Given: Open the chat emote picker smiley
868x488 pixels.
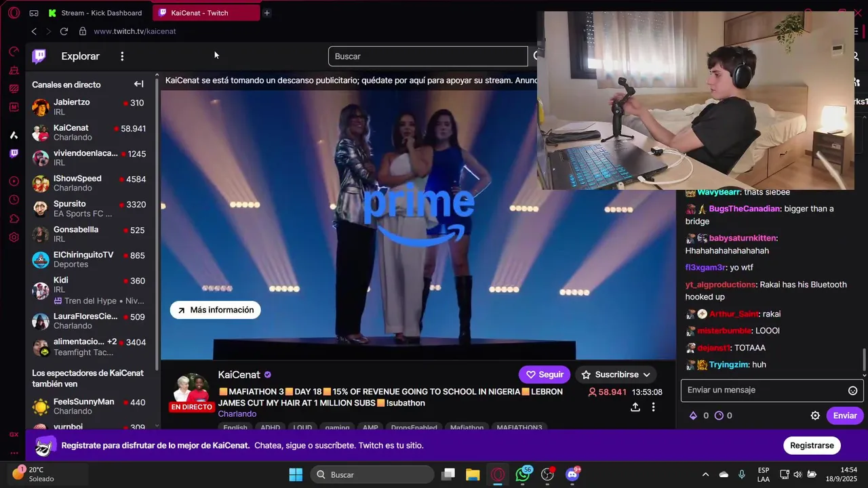Looking at the screenshot, I should pos(853,390).
